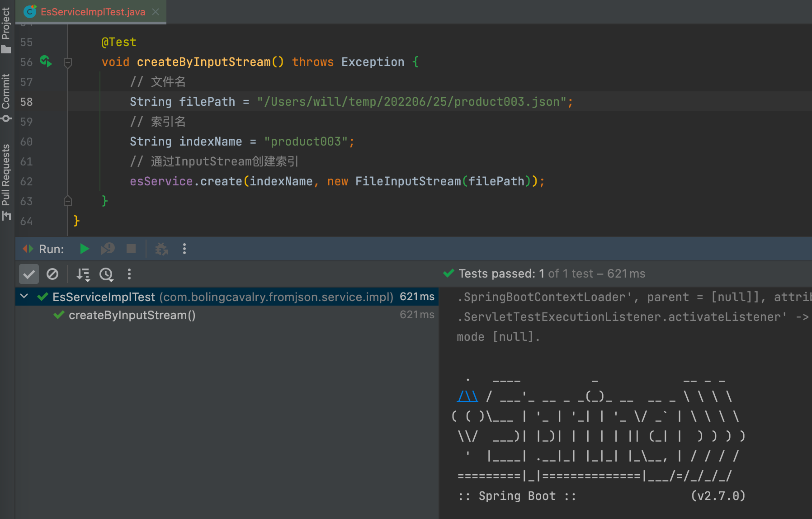Click the fold end marker on line 63
Image resolution: width=812 pixels, height=519 pixels.
[68, 201]
